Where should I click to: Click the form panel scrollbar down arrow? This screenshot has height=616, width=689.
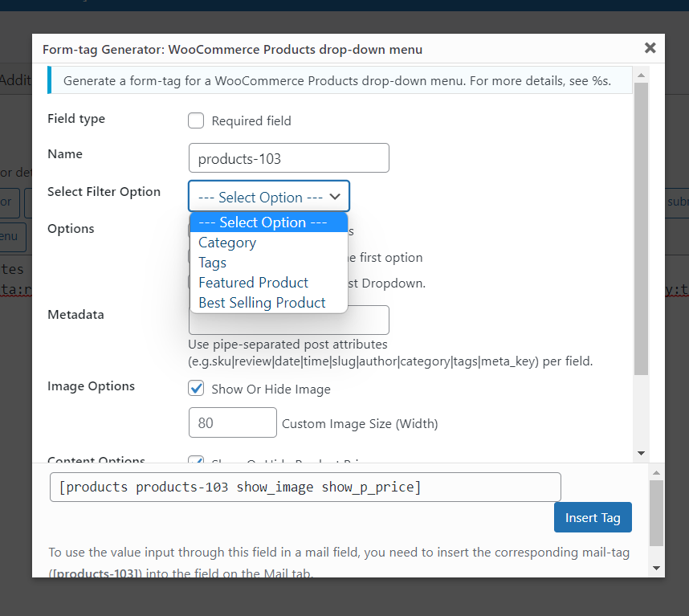[x=641, y=453]
